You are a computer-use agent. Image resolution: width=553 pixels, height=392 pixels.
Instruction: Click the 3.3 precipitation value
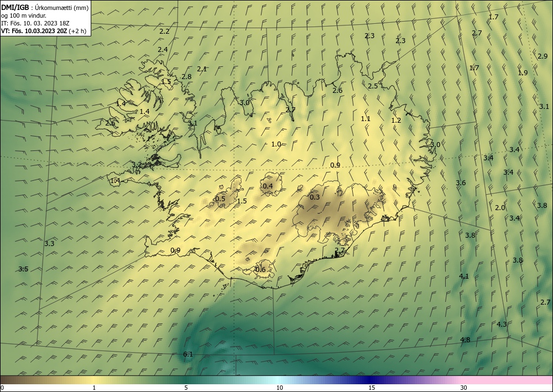(x=49, y=244)
